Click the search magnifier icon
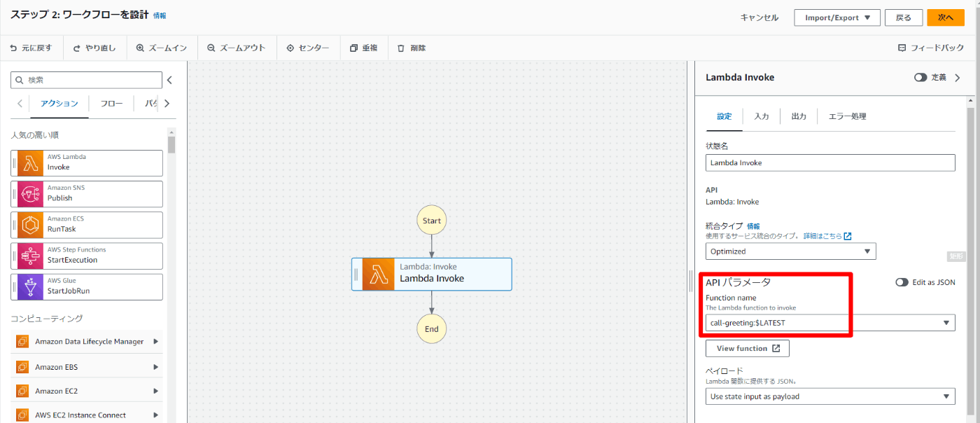The height and width of the screenshot is (423, 980). tap(20, 80)
